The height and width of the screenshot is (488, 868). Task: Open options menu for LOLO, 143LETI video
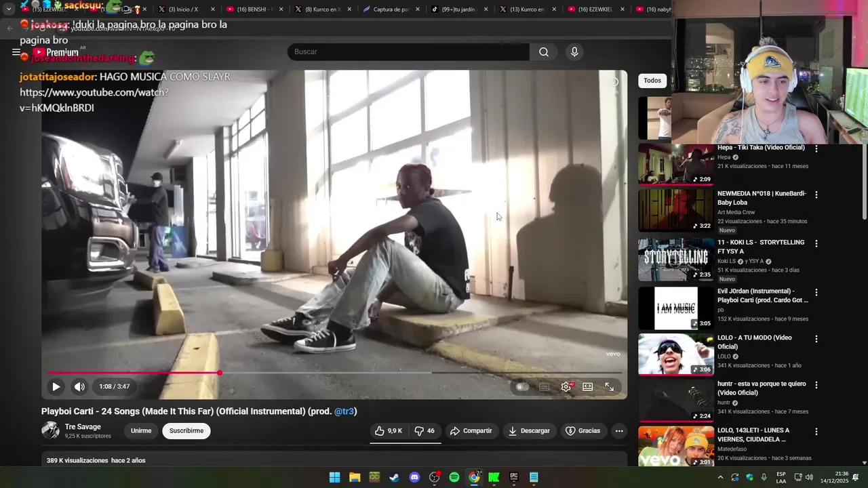coord(816,432)
